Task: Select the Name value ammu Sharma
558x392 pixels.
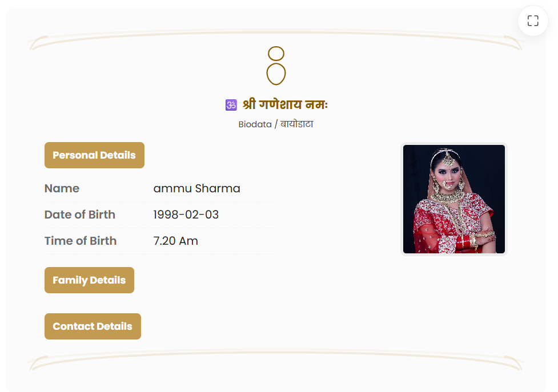Action: tap(197, 188)
